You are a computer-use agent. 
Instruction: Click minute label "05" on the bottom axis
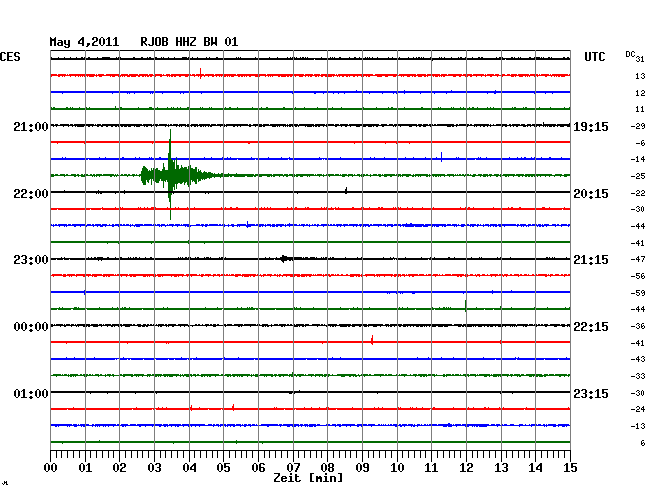[223, 468]
